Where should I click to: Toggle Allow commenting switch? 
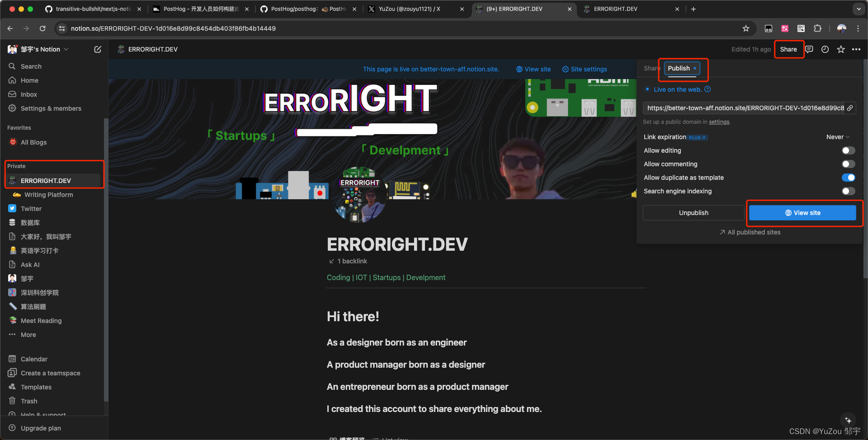point(848,164)
